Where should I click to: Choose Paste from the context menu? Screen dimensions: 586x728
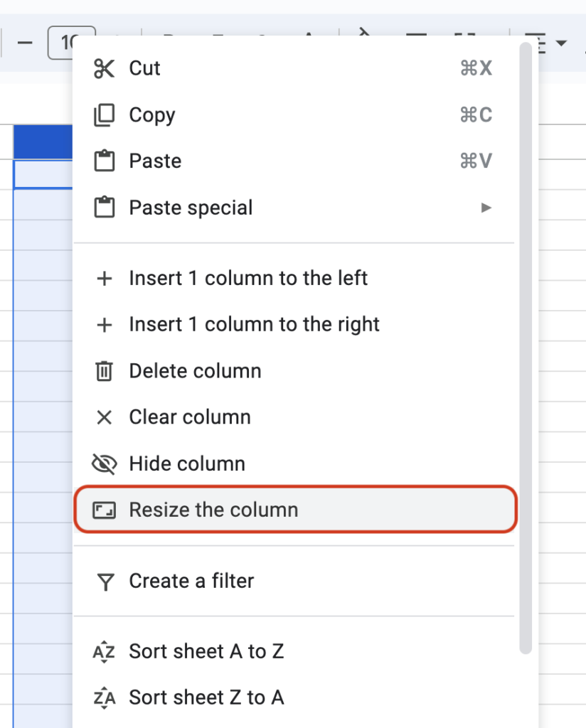[x=154, y=161]
